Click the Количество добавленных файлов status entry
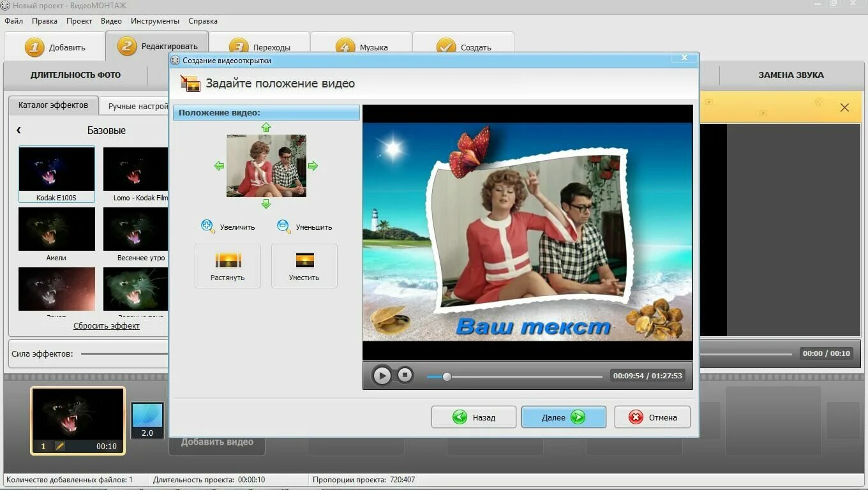The width and height of the screenshot is (868, 490). click(70, 480)
